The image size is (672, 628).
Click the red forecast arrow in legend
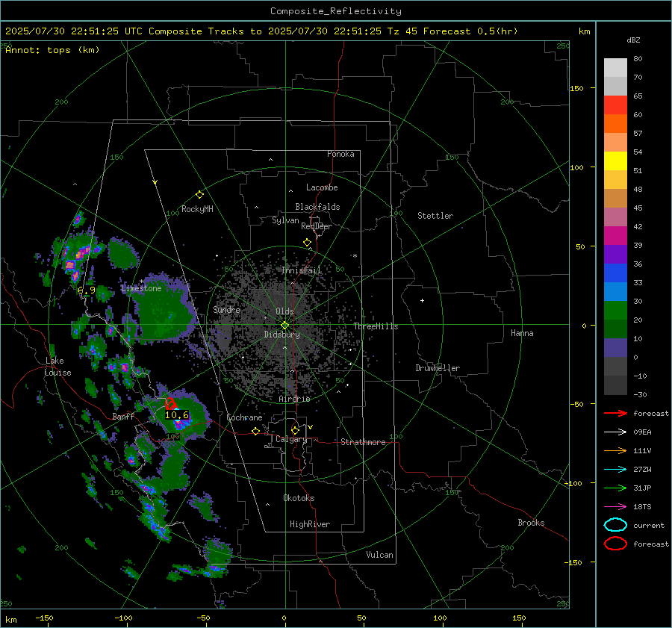pyautogui.click(x=615, y=413)
